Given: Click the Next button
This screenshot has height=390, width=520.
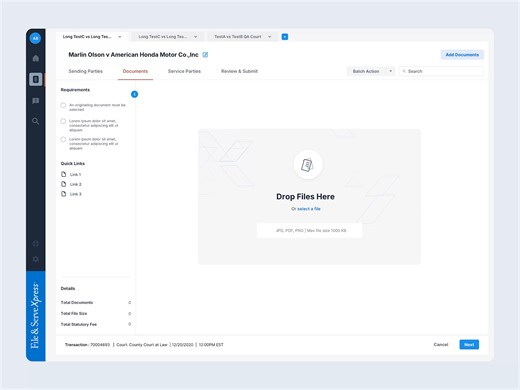Looking at the screenshot, I should [x=469, y=345].
